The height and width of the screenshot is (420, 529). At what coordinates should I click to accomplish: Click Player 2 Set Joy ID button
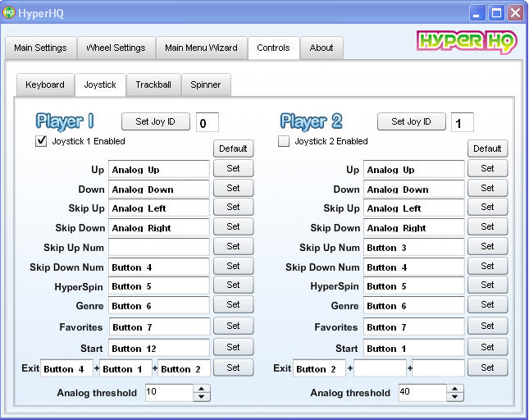click(411, 121)
